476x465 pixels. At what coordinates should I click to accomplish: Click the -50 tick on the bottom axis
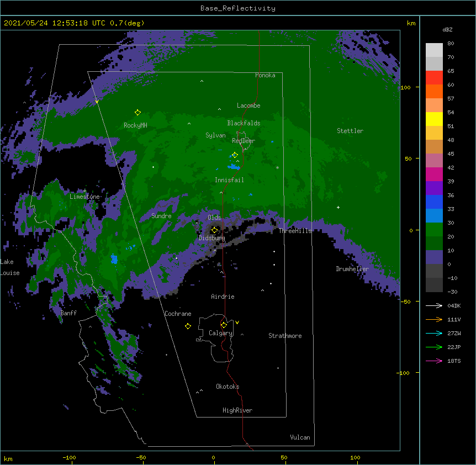141,457
